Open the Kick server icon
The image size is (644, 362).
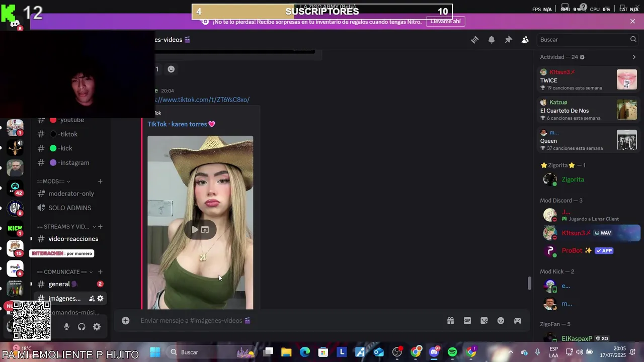coord(15,228)
